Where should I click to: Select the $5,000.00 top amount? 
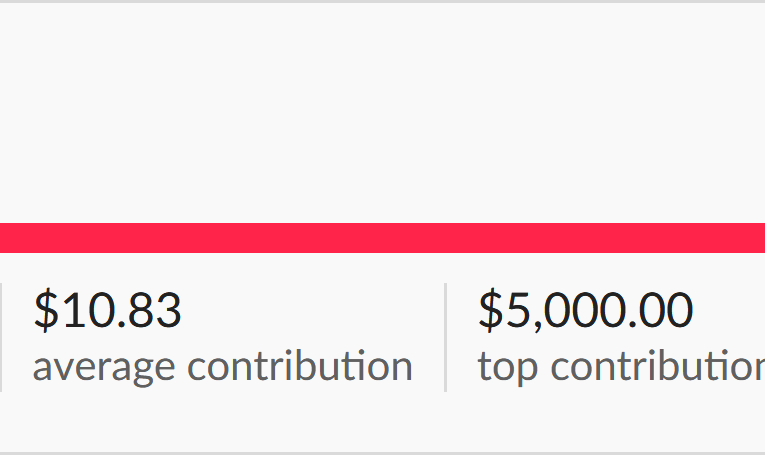pyautogui.click(x=585, y=310)
